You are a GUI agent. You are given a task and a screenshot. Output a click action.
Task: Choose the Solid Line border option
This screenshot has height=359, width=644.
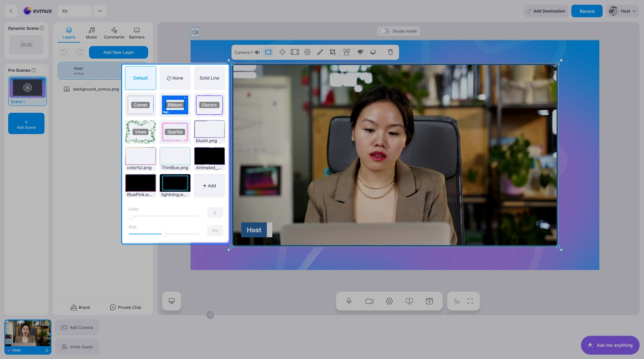pos(210,78)
